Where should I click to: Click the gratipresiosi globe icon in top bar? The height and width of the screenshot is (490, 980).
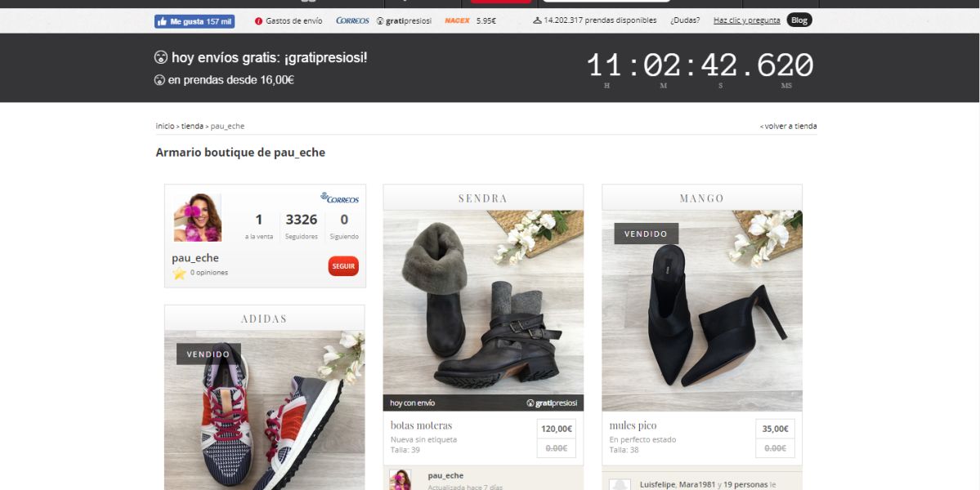point(379,20)
